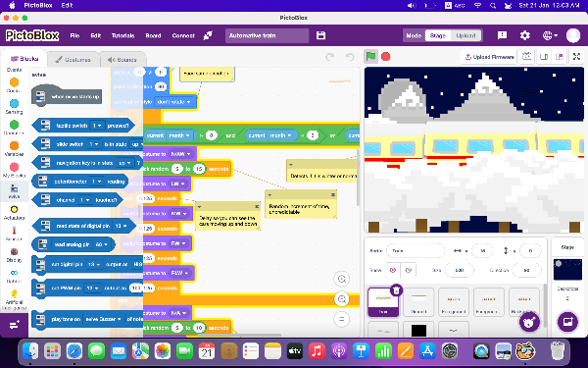Switch mode to Stage
The image size is (588, 368).
pos(438,35)
